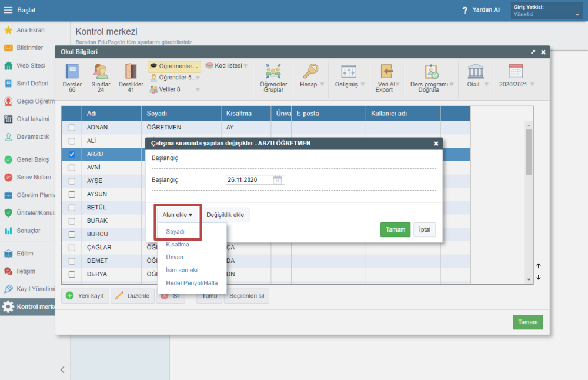Collapse the left sidebar chevron
Viewport: 588px width, 380px height.
tap(62, 370)
